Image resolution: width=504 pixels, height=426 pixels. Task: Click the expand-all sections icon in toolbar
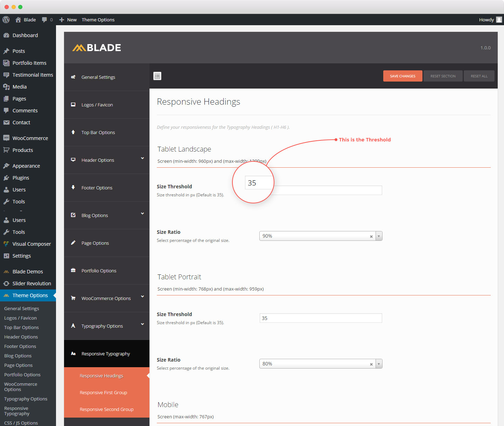[x=157, y=76]
